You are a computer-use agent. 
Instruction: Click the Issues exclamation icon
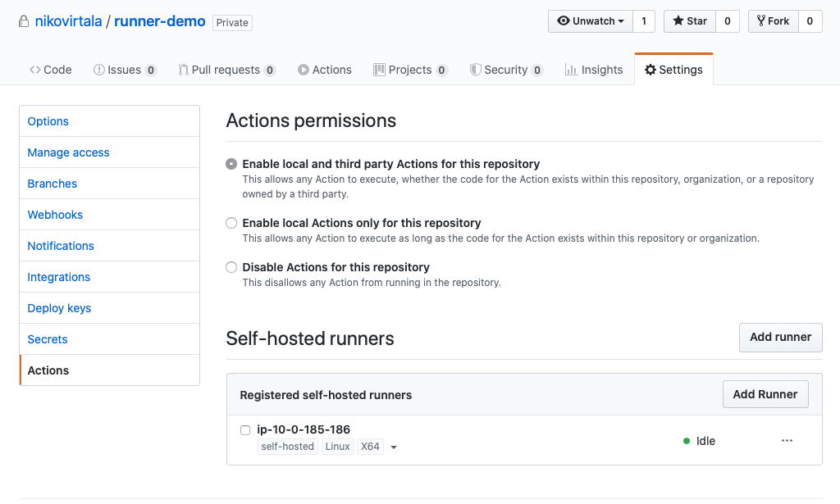(x=99, y=70)
